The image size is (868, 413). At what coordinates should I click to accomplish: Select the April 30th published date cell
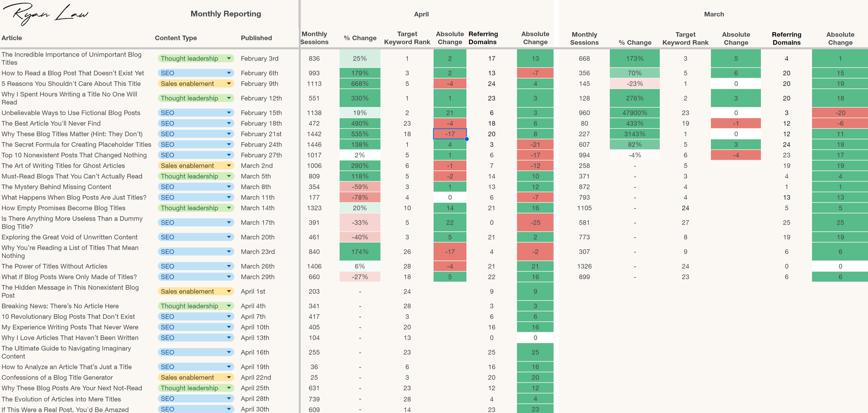click(x=255, y=409)
